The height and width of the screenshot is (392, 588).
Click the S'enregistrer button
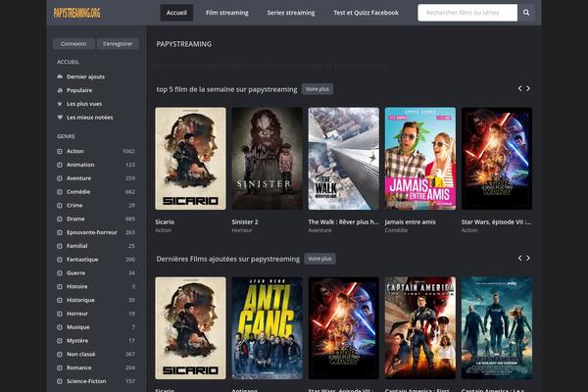[118, 44]
